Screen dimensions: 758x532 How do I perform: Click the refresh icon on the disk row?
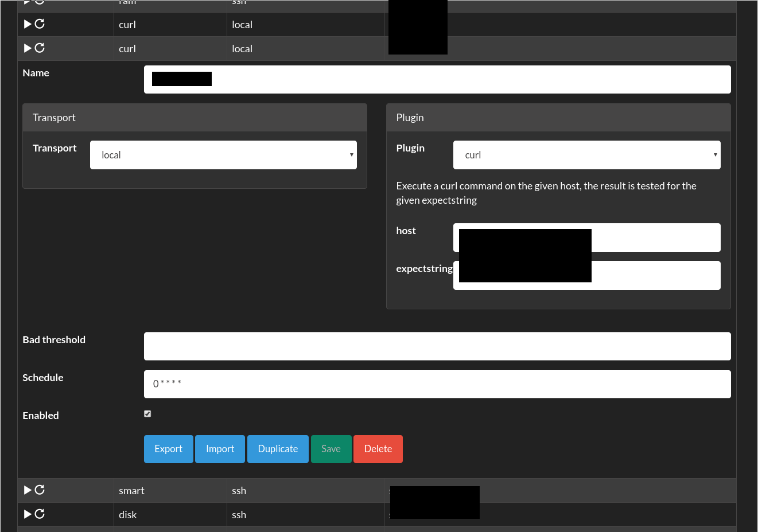tap(40, 514)
